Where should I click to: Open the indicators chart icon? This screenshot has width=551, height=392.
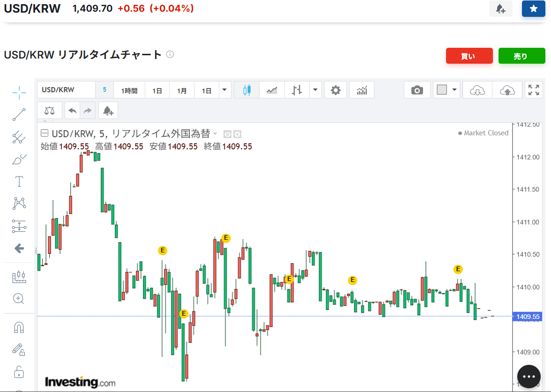[x=362, y=90]
